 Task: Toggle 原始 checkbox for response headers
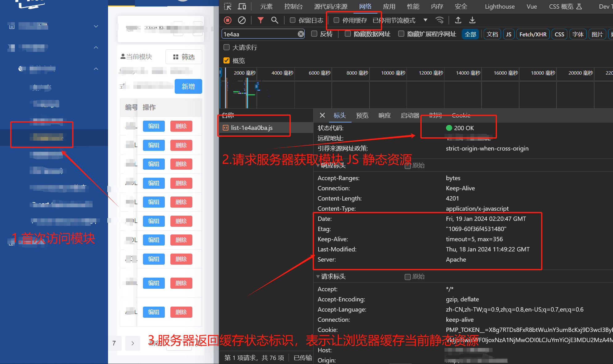click(x=408, y=166)
